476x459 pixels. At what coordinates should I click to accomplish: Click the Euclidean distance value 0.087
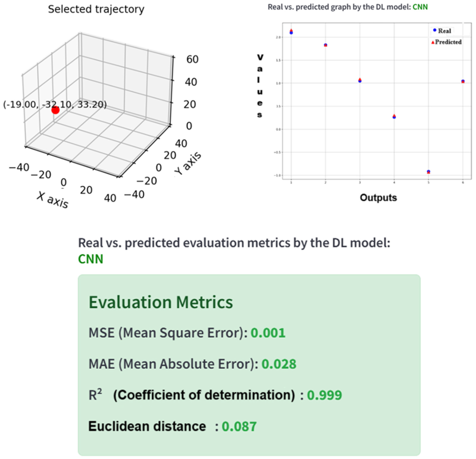click(239, 426)
